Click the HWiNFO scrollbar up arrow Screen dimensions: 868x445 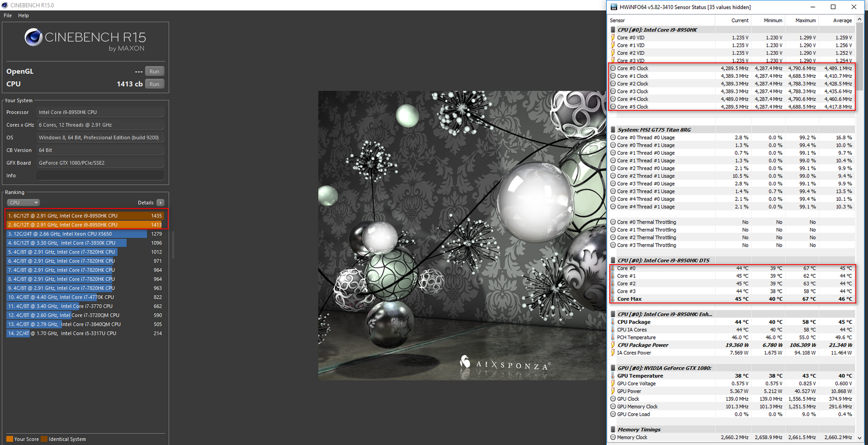[x=859, y=19]
